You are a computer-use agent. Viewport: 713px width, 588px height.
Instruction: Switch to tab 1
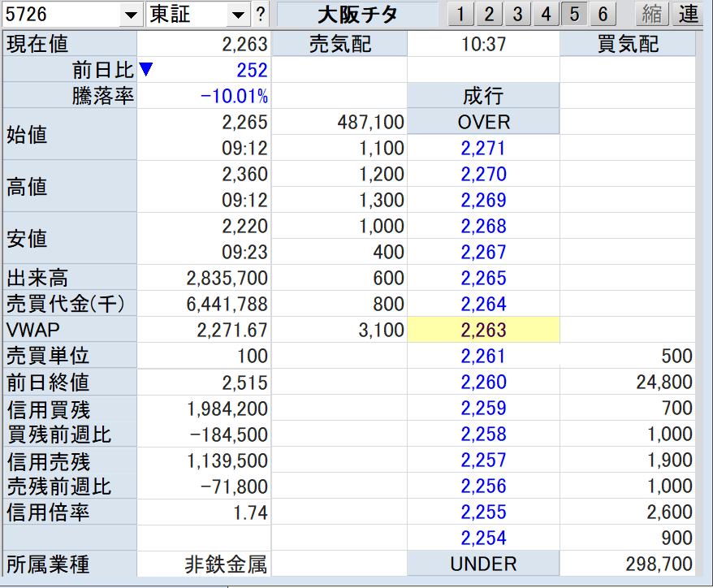point(460,14)
